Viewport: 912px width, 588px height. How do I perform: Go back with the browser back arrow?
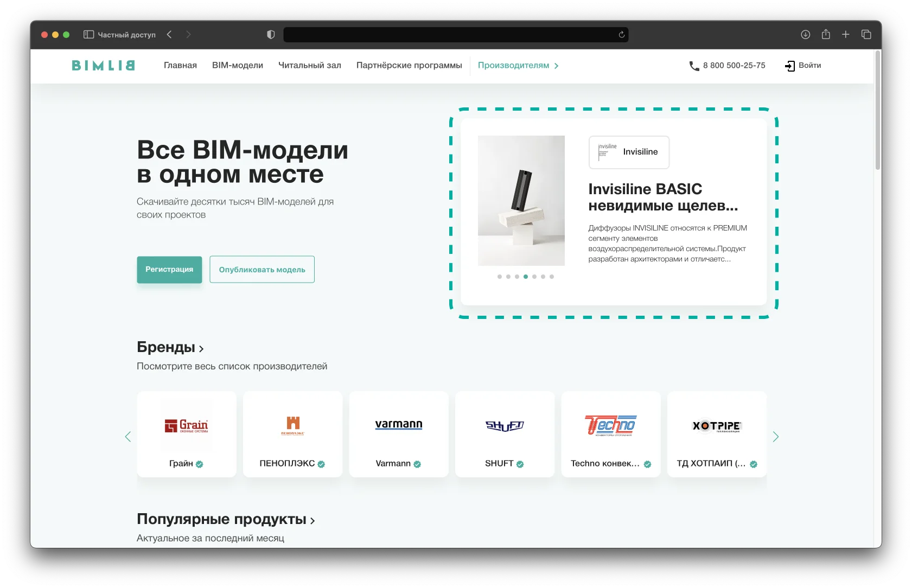pyautogui.click(x=169, y=34)
